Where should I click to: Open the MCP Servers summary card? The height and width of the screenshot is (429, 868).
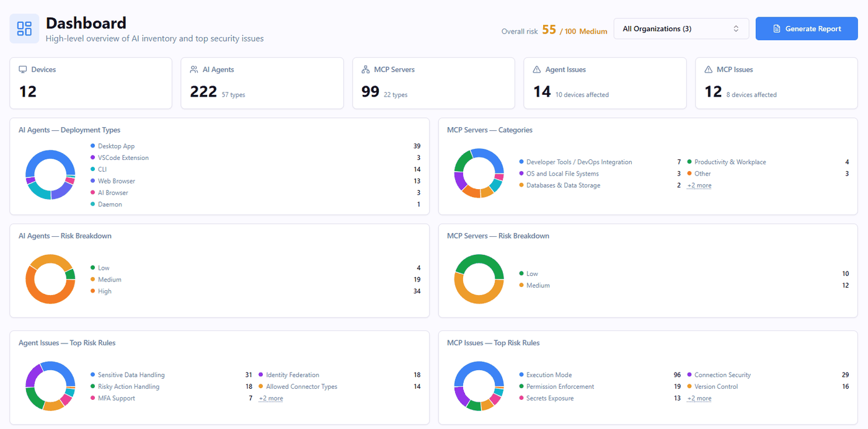pyautogui.click(x=433, y=83)
